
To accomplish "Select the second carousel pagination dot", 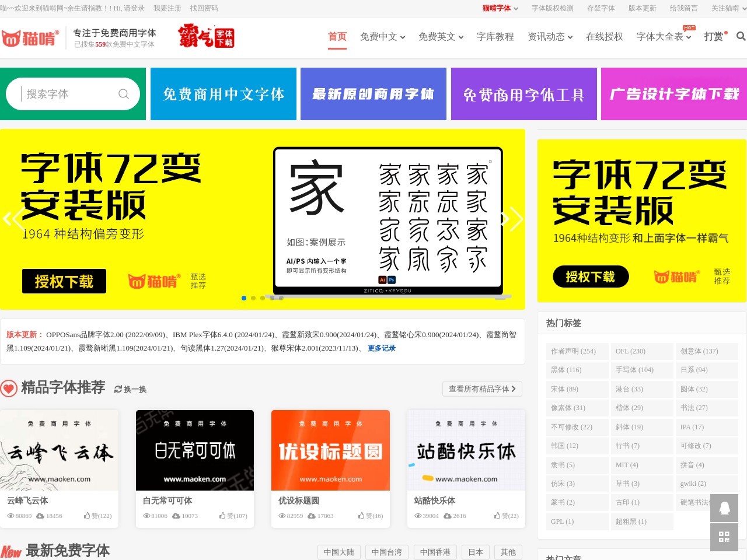I will 253,298.
